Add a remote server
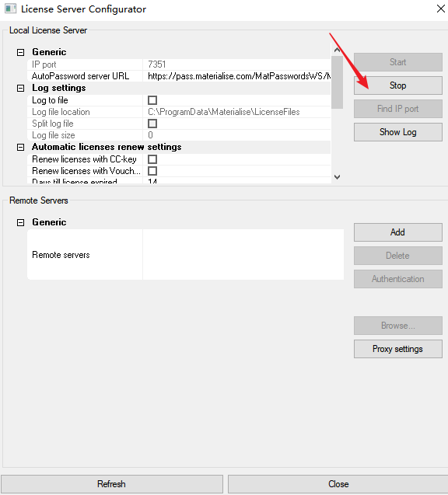 coord(397,232)
